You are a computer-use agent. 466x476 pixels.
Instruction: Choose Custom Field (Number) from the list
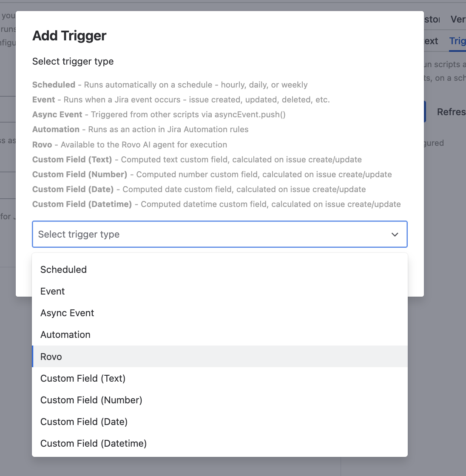(91, 400)
